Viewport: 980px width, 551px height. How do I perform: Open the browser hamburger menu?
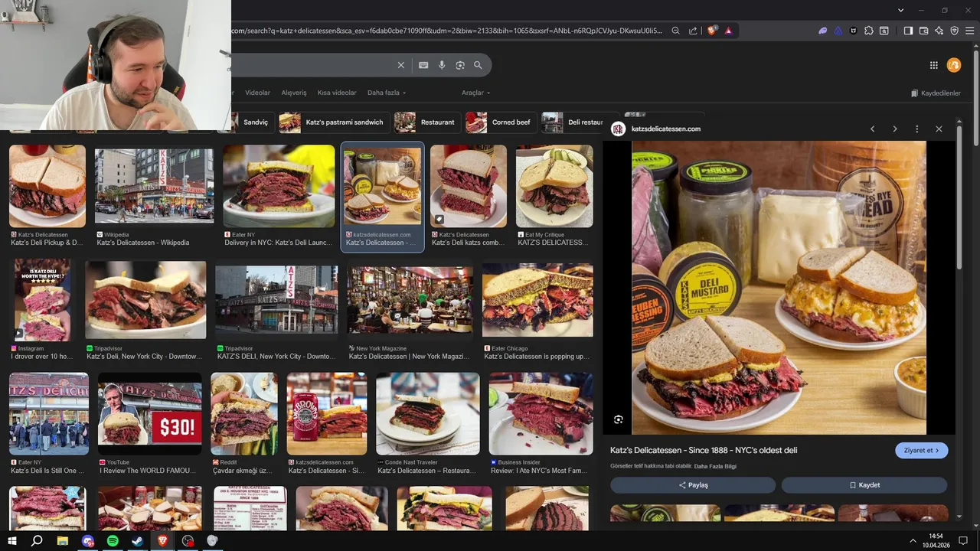coord(969,31)
